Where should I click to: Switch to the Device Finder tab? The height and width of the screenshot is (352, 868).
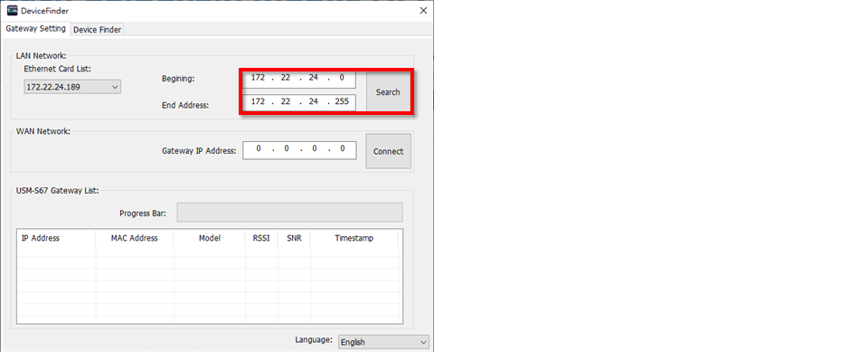tap(97, 29)
